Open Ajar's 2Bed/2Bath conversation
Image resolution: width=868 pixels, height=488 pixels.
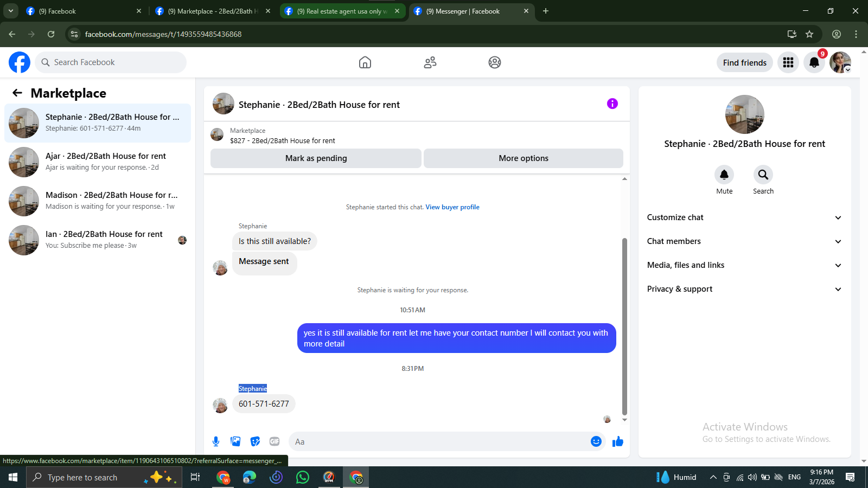point(98,162)
